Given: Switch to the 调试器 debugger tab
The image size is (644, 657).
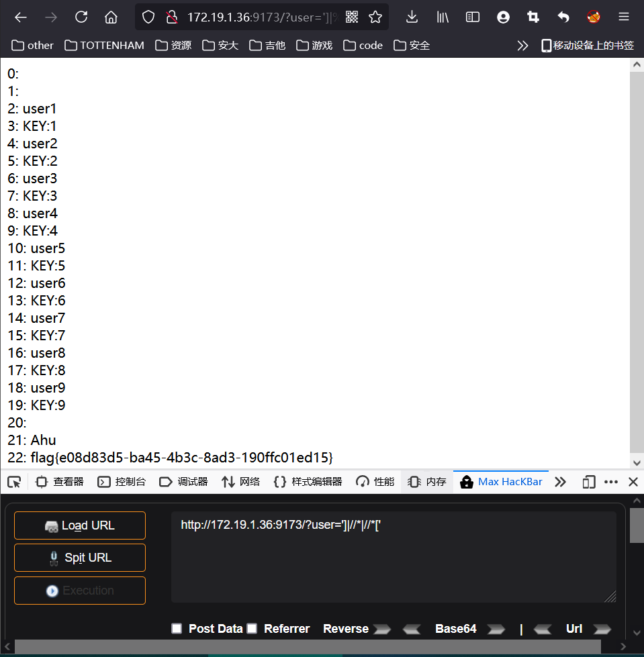Looking at the screenshot, I should tap(183, 482).
